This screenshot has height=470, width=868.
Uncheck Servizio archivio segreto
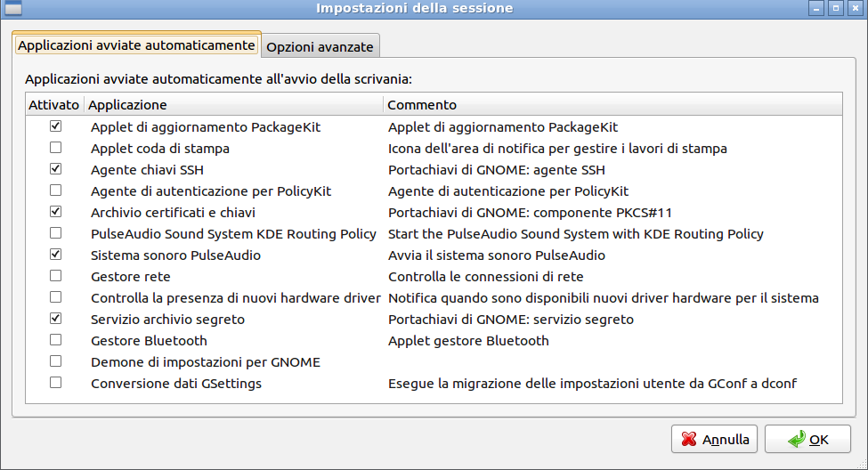point(56,319)
